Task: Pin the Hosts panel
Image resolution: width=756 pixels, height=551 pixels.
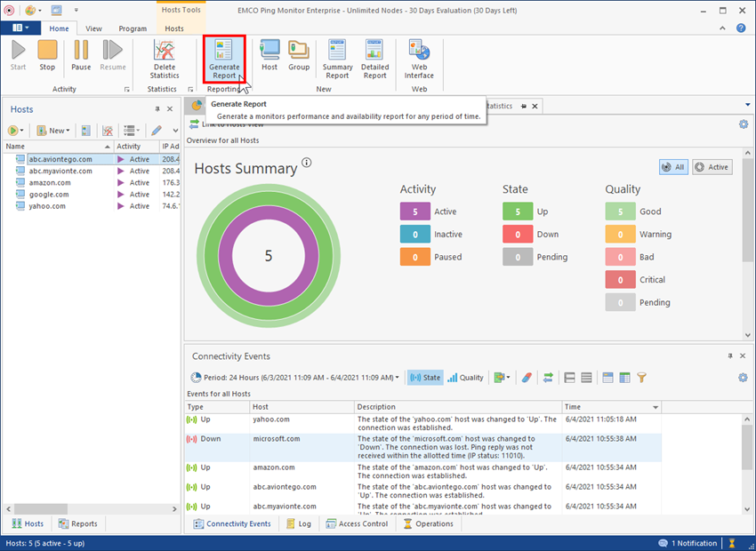Action: click(x=157, y=109)
